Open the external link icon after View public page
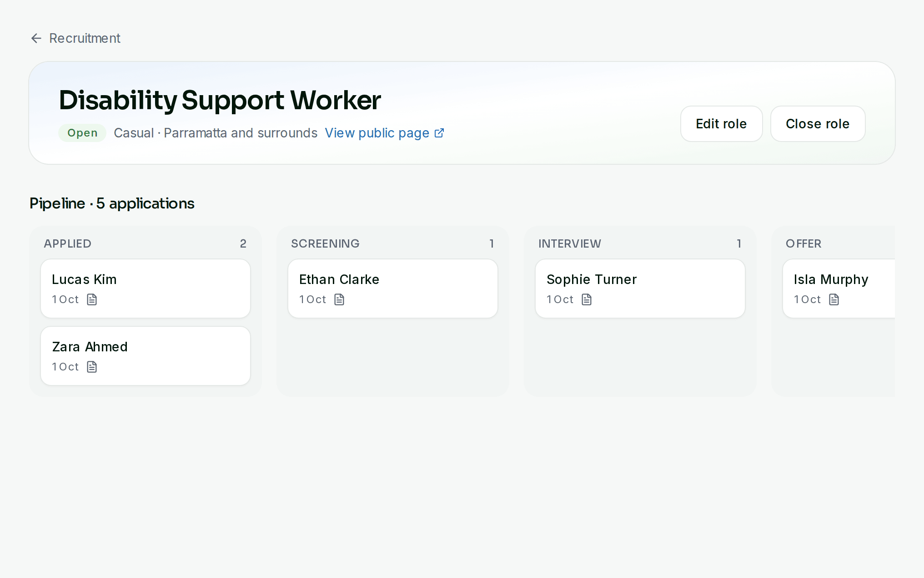This screenshot has height=578, width=924. pyautogui.click(x=439, y=133)
